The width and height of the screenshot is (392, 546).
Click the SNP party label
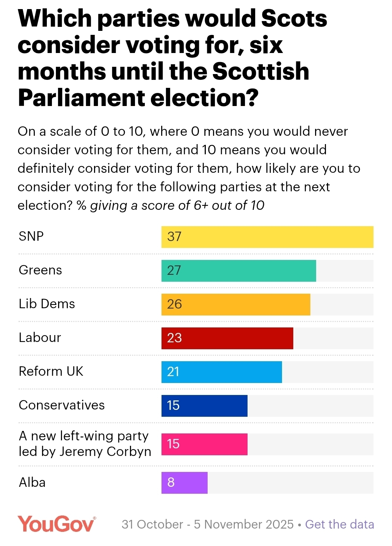tap(31, 236)
